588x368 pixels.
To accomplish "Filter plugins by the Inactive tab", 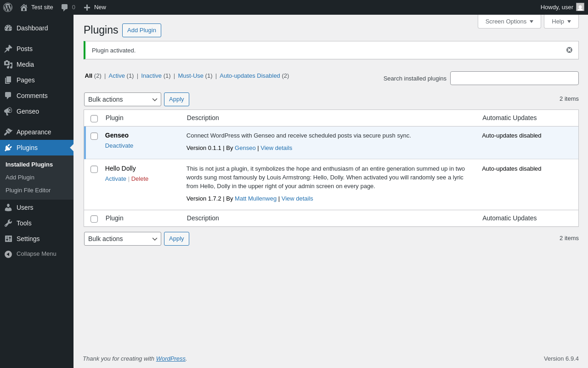I will click(x=151, y=76).
